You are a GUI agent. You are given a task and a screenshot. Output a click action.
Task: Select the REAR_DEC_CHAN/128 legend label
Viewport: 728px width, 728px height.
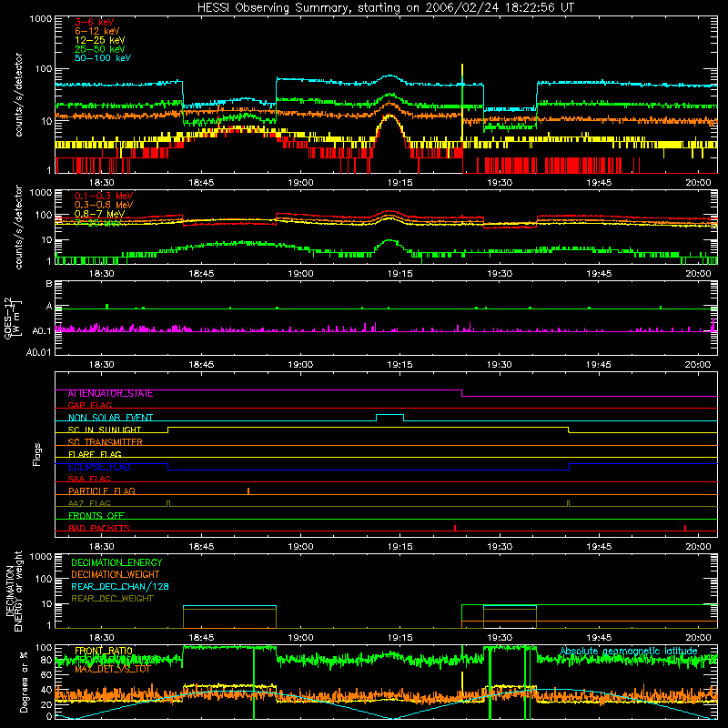click(120, 587)
